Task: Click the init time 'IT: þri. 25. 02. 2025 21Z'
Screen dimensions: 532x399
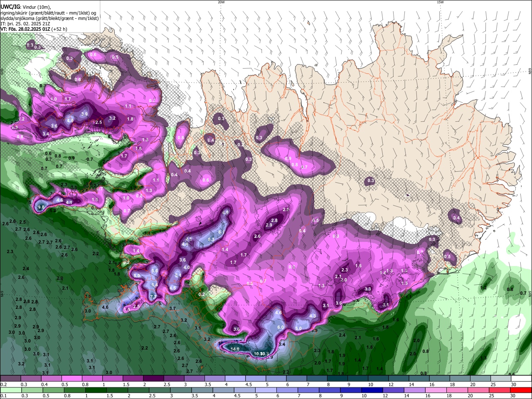Action: click(25, 24)
